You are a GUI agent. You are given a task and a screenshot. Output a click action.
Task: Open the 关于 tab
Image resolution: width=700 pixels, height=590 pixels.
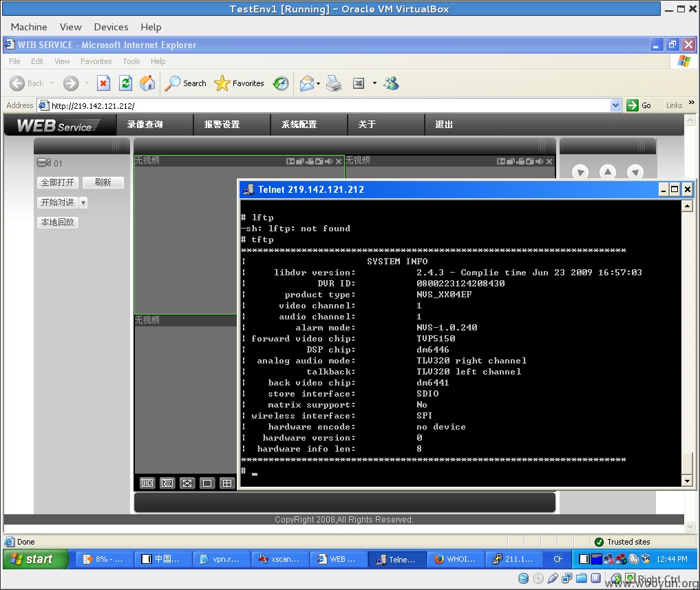pyautogui.click(x=367, y=125)
